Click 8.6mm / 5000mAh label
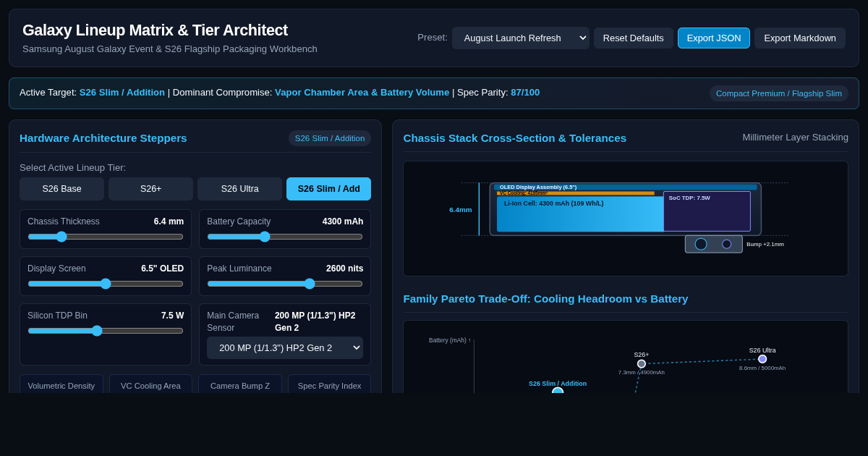Viewport: 868px width, 456px height. pos(762,368)
